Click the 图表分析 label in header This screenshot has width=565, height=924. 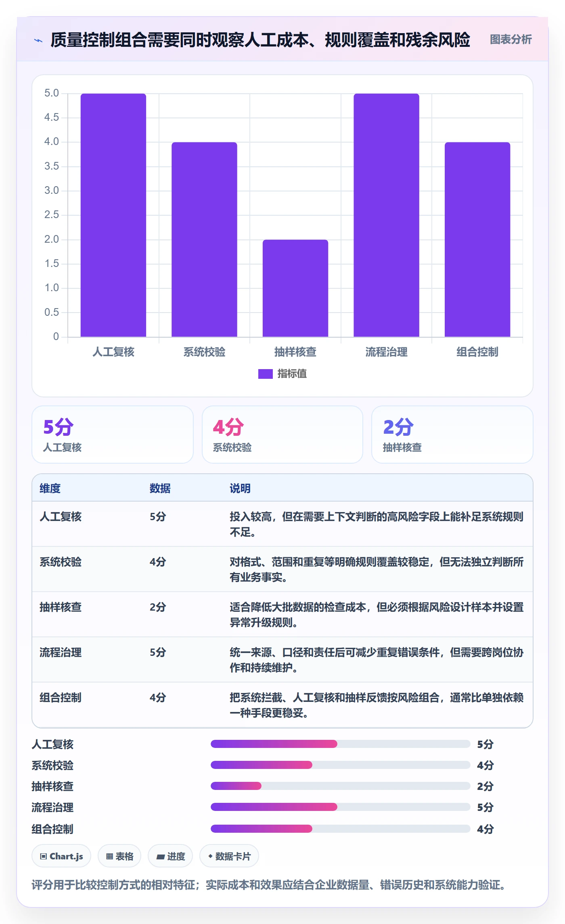511,40
